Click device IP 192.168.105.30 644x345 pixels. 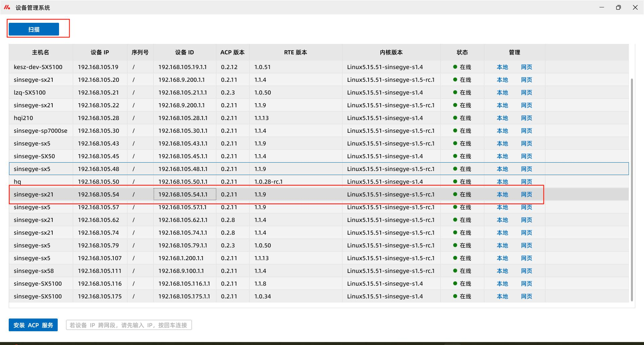pos(98,131)
